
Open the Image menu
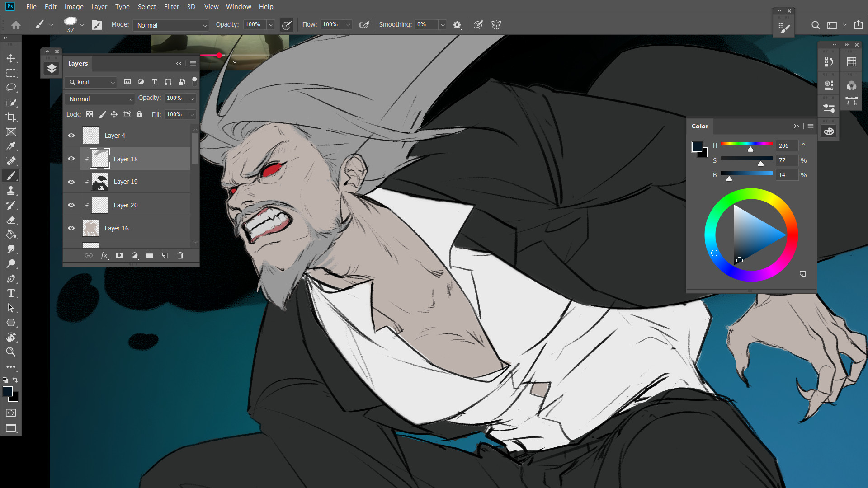click(x=74, y=7)
